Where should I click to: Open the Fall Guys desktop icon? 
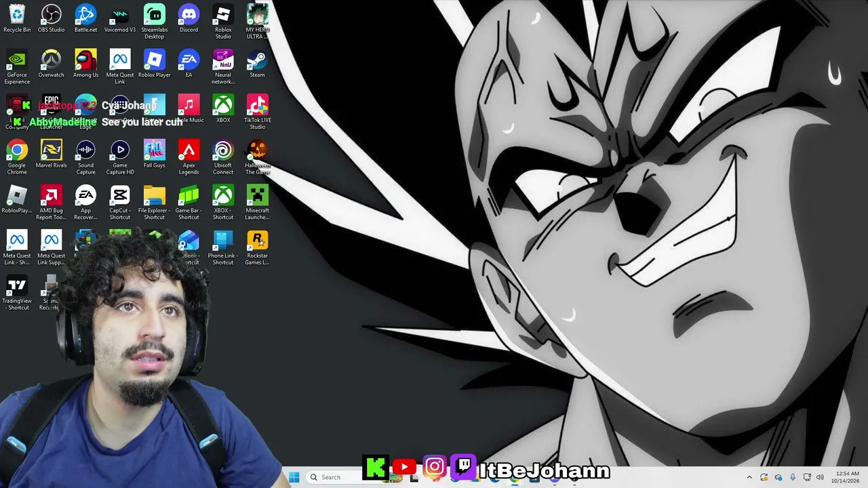click(154, 154)
